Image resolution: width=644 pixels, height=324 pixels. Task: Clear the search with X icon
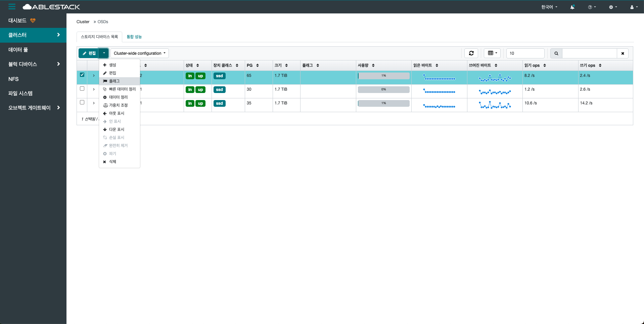pyautogui.click(x=623, y=53)
